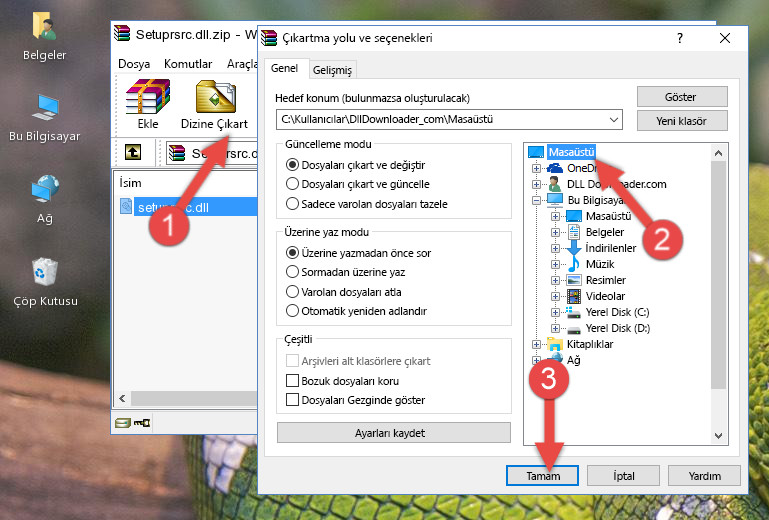Click the Kitaplıklar folder icon in tree
This screenshot has height=520, width=769.
[x=555, y=344]
